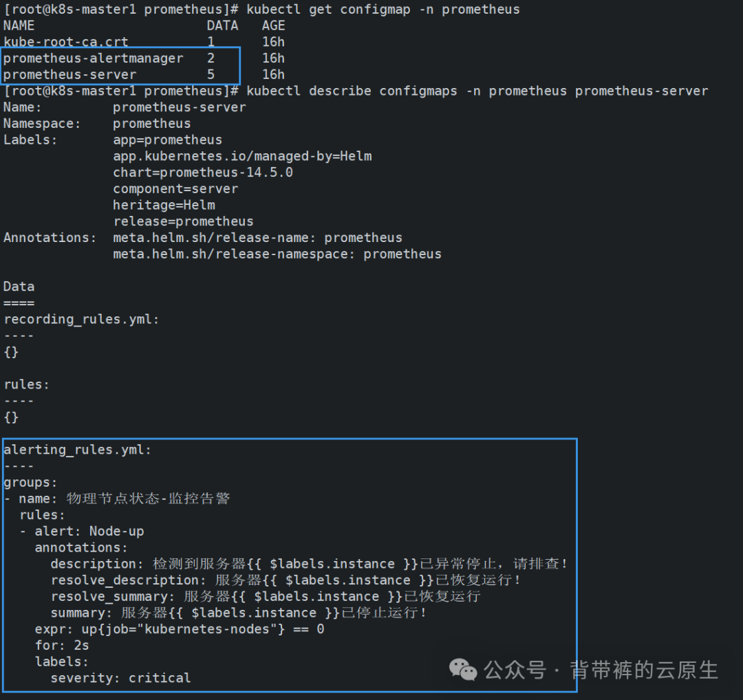The height and width of the screenshot is (700, 743).
Task: Select the 'app=prometheus' label line
Action: [x=167, y=140]
